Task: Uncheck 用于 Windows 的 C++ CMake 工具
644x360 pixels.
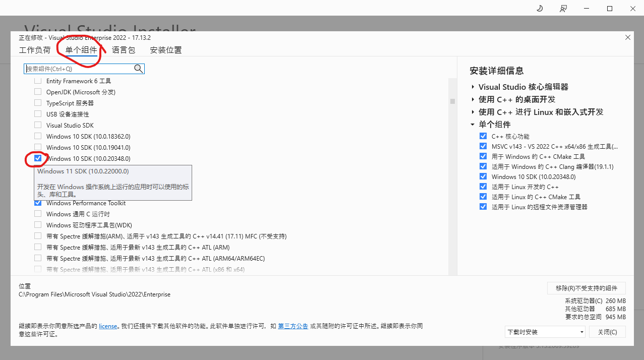Action: click(x=484, y=156)
